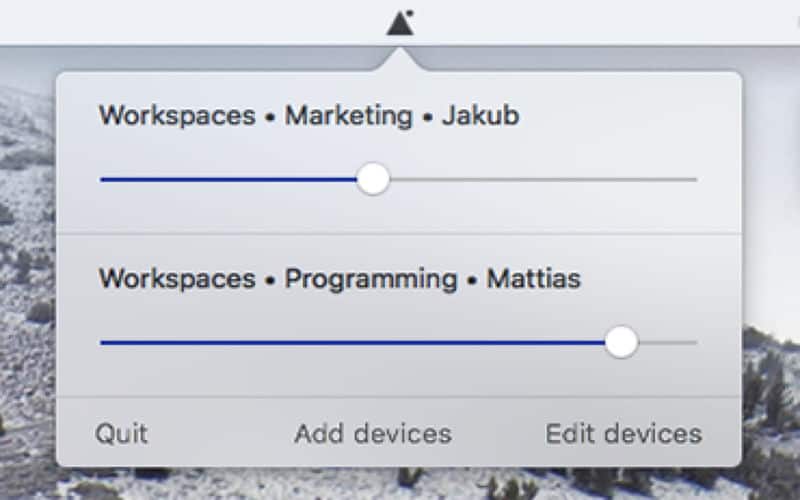This screenshot has height=500, width=800.
Task: Select the Workspaces Programming Mattias label
Action: click(339, 277)
